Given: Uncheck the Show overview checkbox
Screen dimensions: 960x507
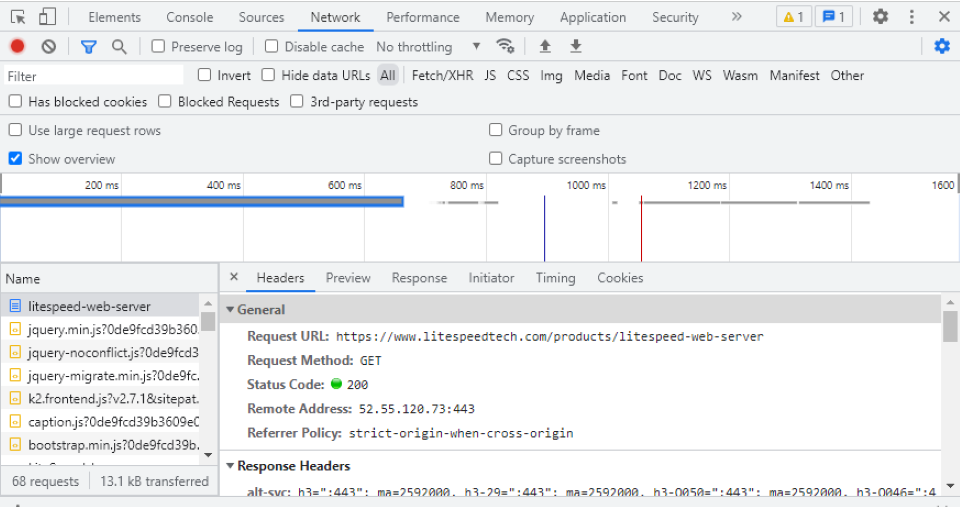Looking at the screenshot, I should [x=16, y=159].
